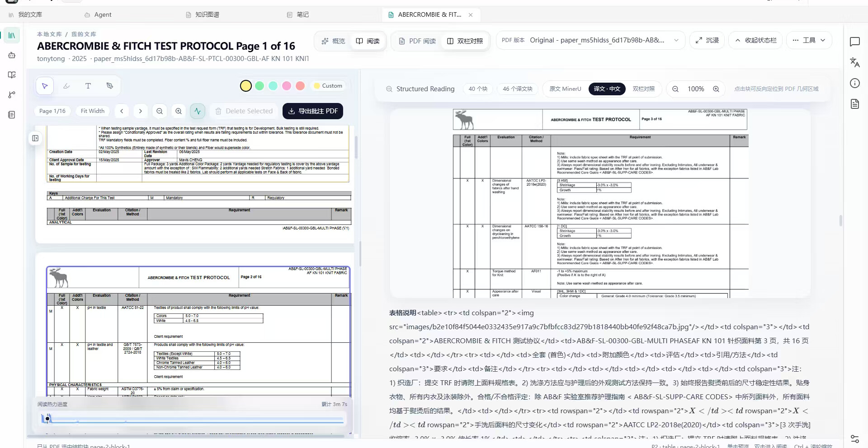Switch to 我的文库 tab

click(x=25, y=15)
